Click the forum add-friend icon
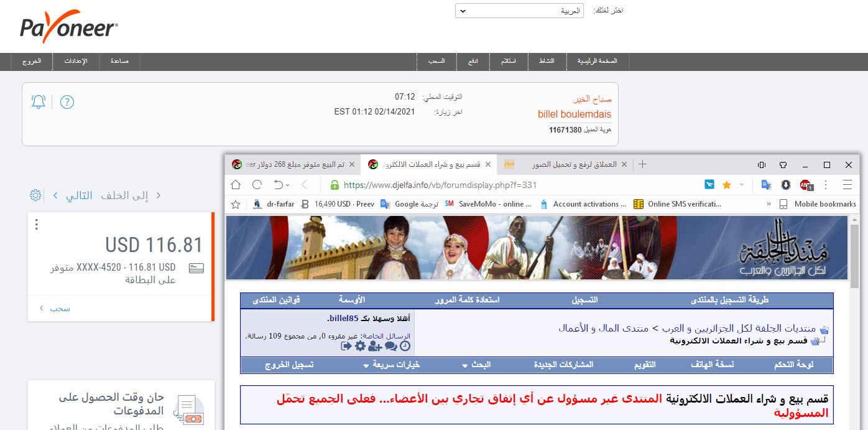 (x=375, y=346)
